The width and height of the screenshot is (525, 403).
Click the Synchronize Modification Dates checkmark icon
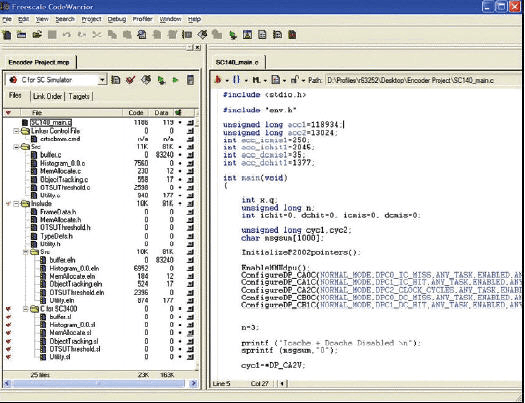(x=131, y=80)
